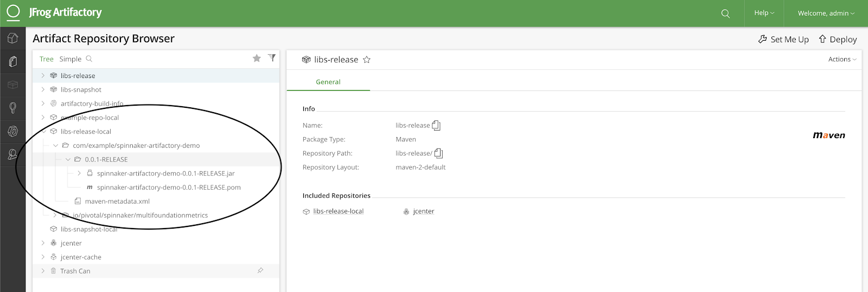Open the Home cube icon in sidebar
Image resolution: width=868 pixels, height=292 pixels.
point(12,38)
